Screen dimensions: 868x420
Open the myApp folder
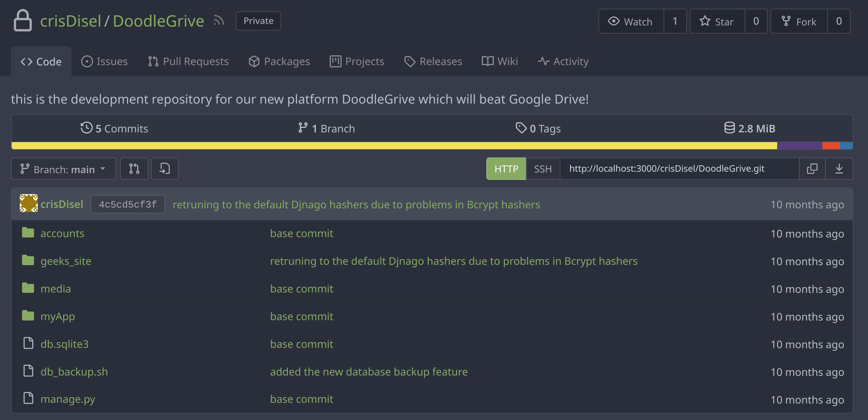pos(58,316)
